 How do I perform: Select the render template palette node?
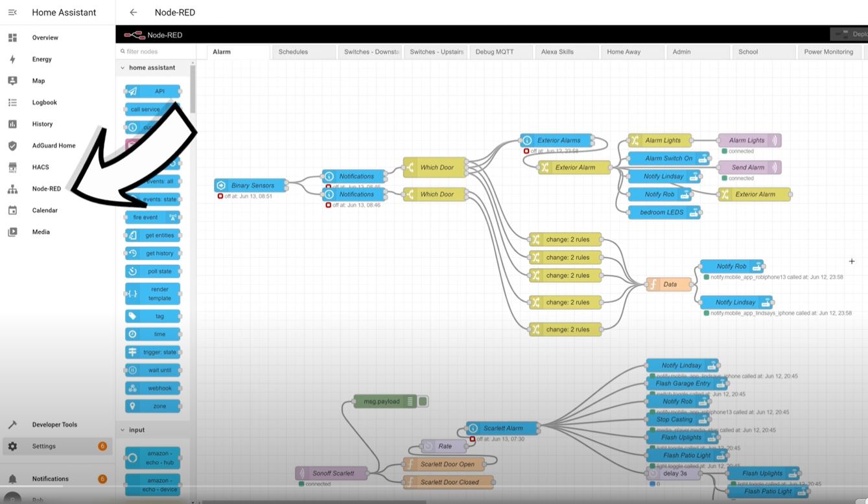(152, 294)
